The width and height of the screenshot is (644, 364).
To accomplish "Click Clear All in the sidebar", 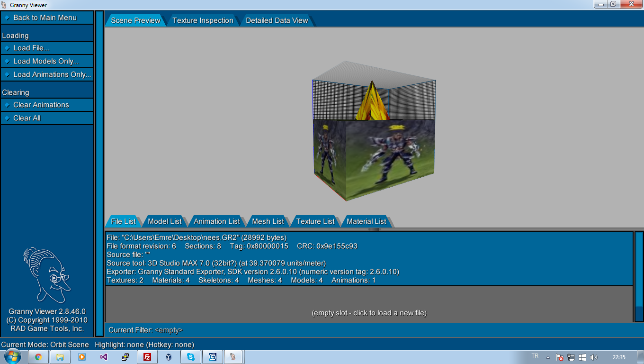I will 47,118.
